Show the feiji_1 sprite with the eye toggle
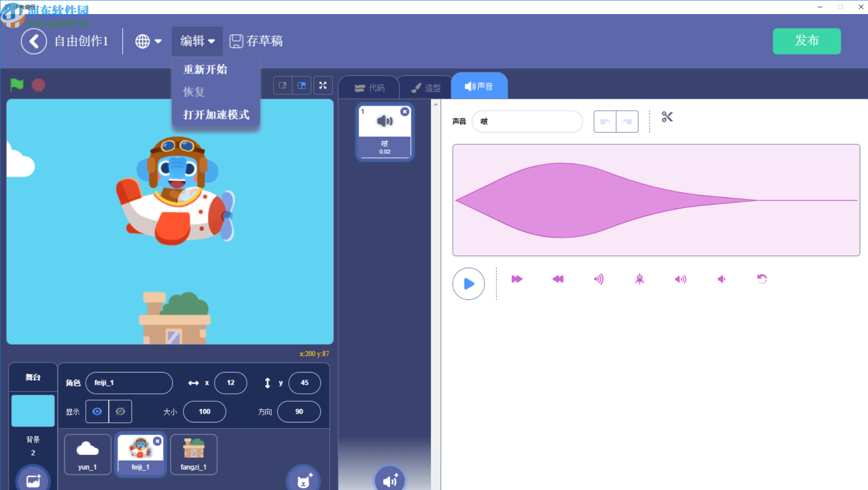The height and width of the screenshot is (490, 868). (x=97, y=412)
